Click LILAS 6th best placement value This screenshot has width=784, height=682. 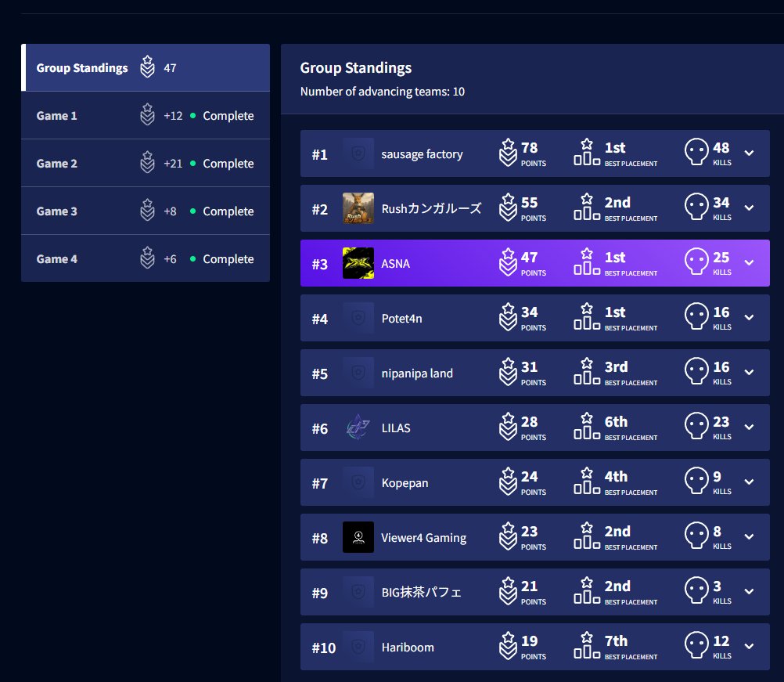click(616, 422)
